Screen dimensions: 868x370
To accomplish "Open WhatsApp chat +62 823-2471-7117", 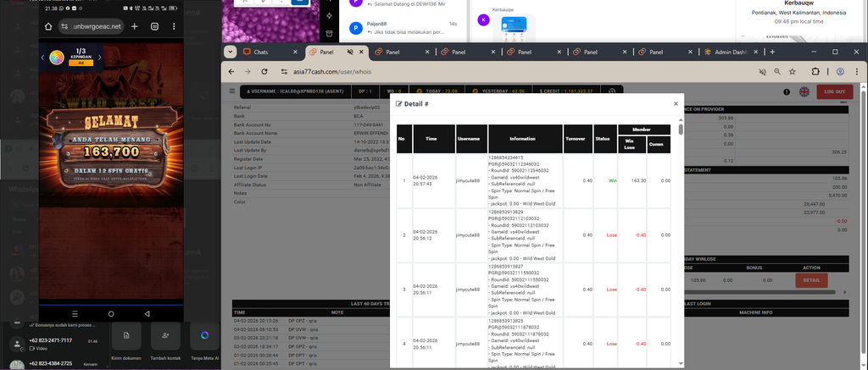I will tap(55, 344).
